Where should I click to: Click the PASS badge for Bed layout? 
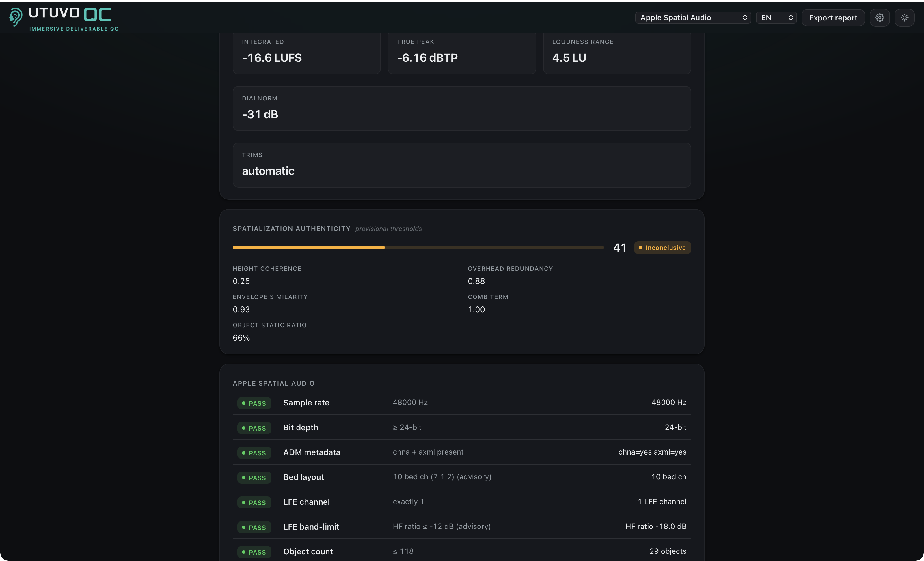point(254,477)
